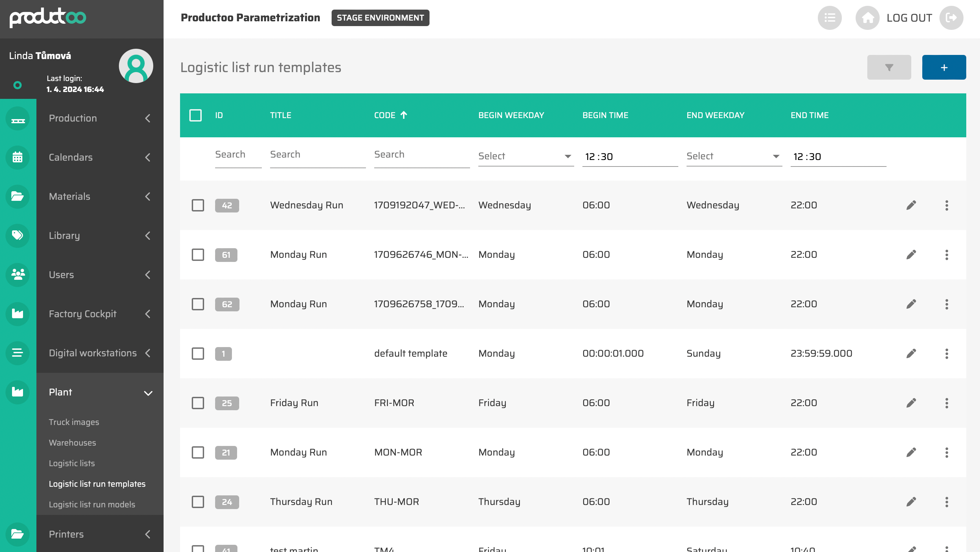The height and width of the screenshot is (552, 980).
Task: Open three-dot menu for Friday Run row
Action: (x=947, y=403)
